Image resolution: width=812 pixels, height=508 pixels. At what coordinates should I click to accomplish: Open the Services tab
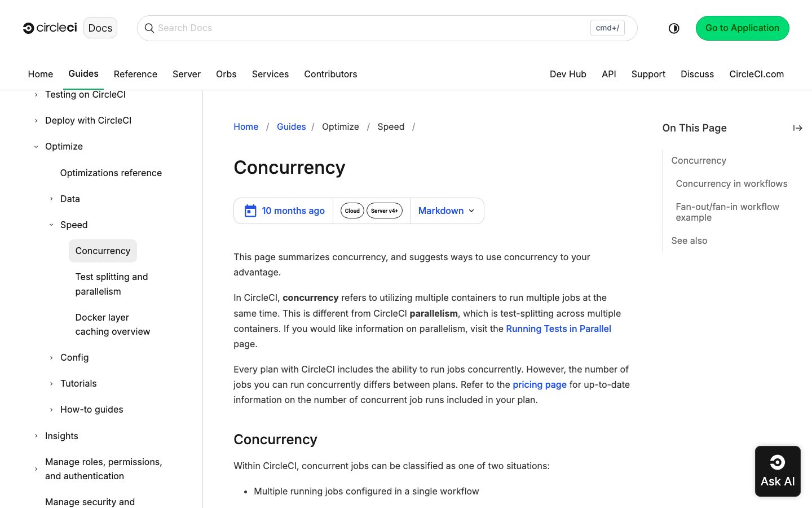point(270,74)
